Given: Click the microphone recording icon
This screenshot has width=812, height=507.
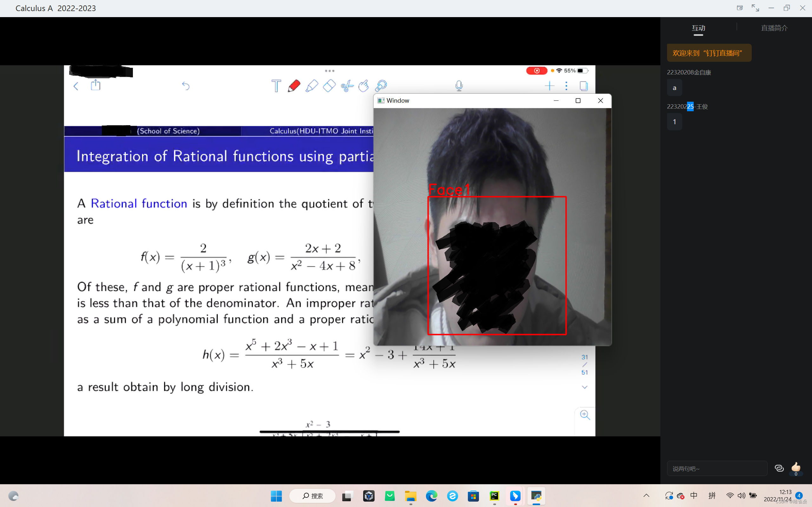Looking at the screenshot, I should [459, 86].
